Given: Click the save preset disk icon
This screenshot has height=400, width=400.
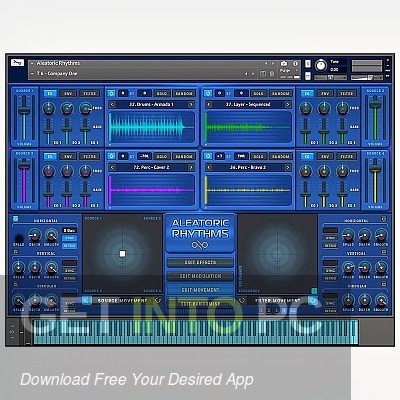Looking at the screenshot, I should pyautogui.click(x=263, y=74).
